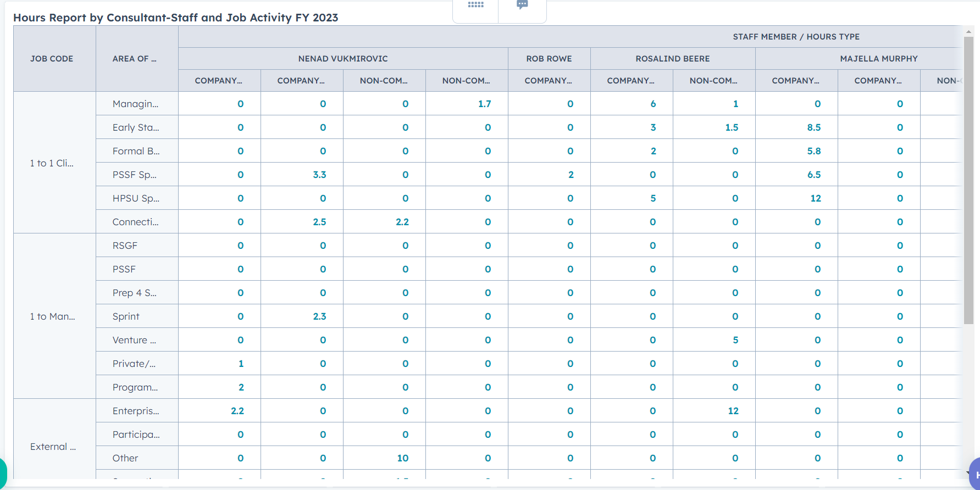980x490 pixels.
Task: Click the green circular widget button
Action: coord(2,472)
